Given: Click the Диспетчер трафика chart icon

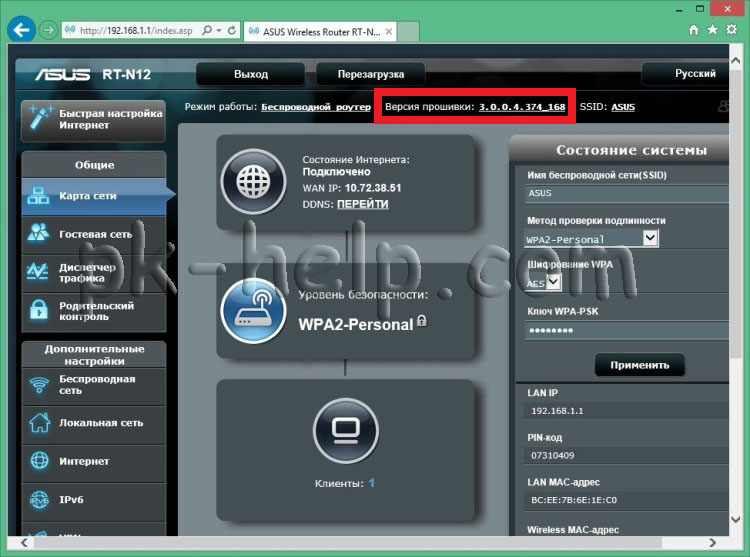Looking at the screenshot, I should (37, 271).
